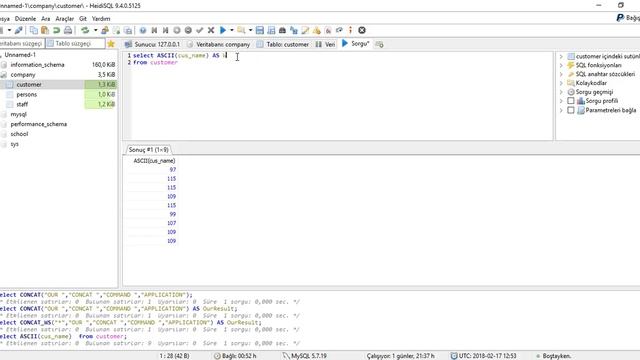Click the checkmark Post changes icon
Screen dimensions: 640x360
(200, 30)
